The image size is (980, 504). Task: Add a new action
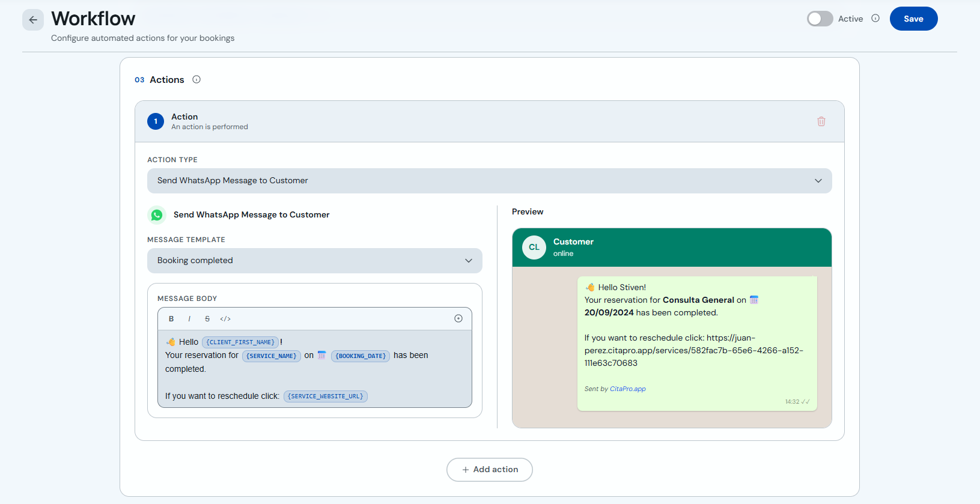[x=490, y=470]
